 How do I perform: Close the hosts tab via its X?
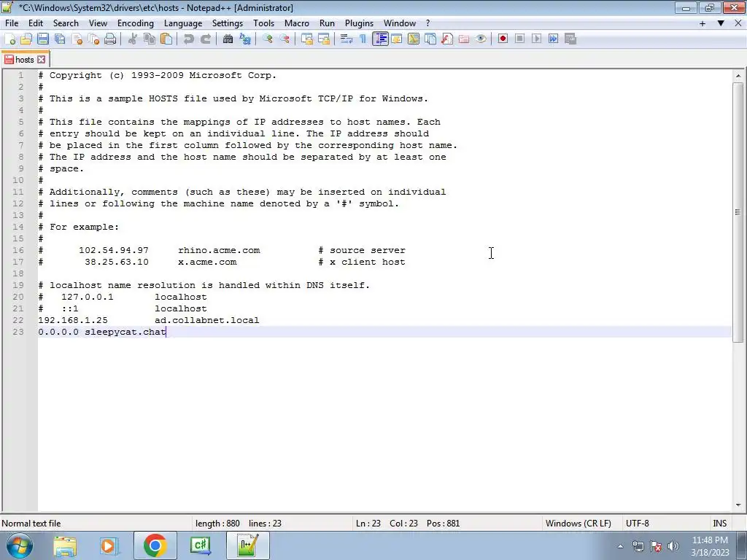(x=42, y=60)
